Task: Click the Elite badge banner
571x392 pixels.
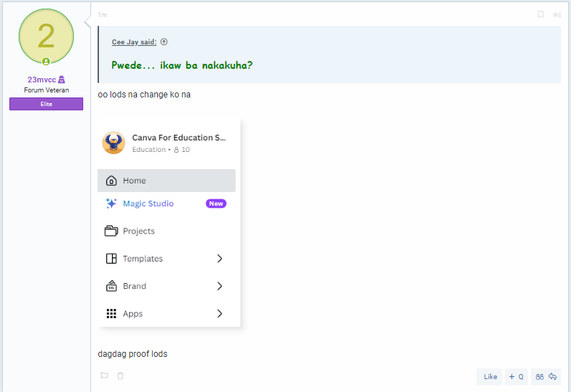Action: click(x=46, y=104)
